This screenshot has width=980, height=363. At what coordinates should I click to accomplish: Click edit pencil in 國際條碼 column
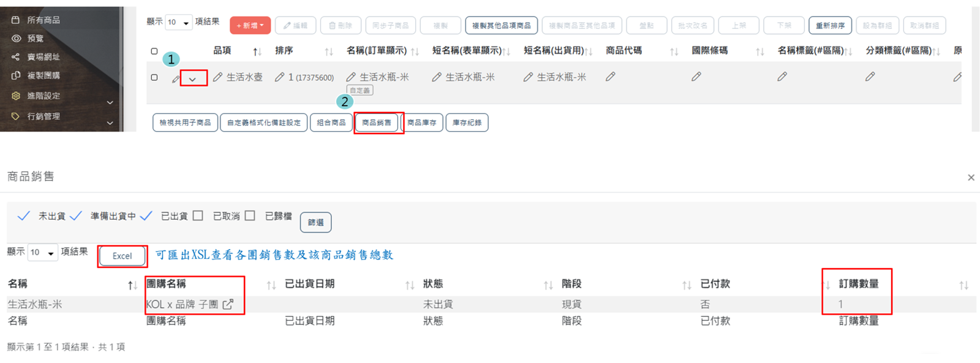pyautogui.click(x=696, y=77)
